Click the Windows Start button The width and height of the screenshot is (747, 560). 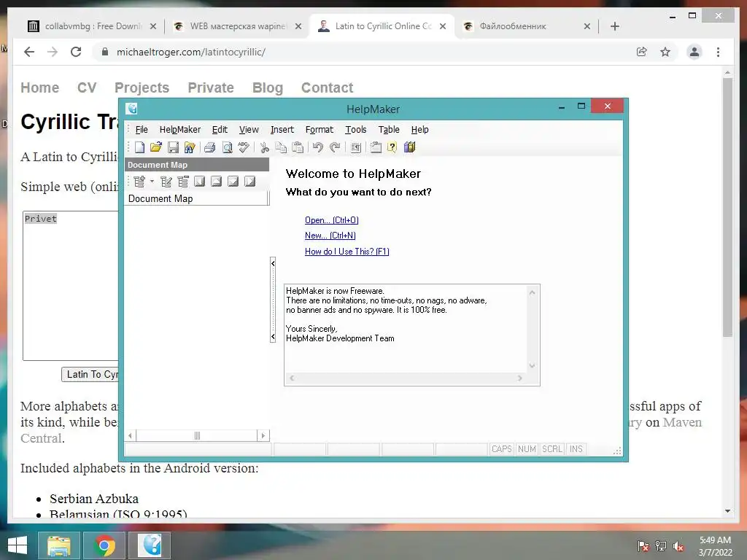(x=18, y=545)
